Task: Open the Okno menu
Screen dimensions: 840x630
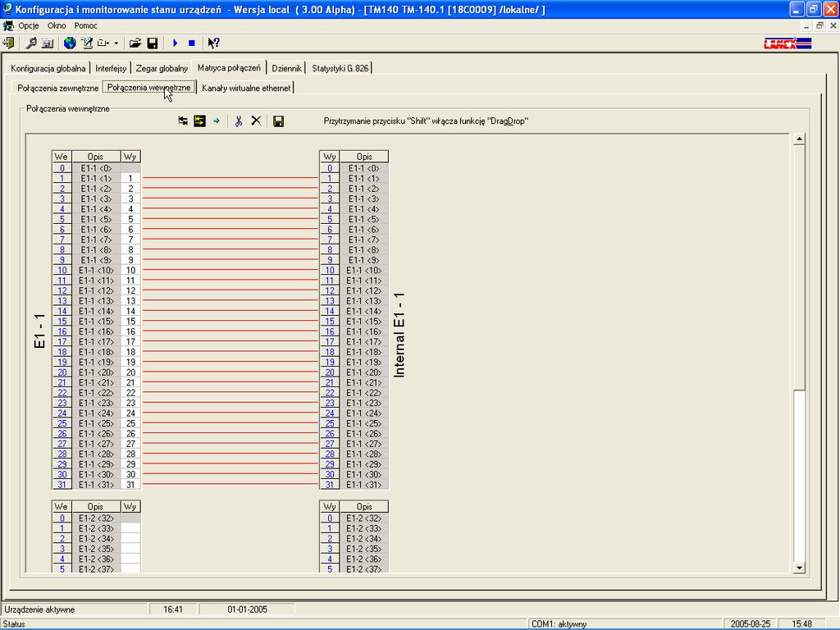Action: pyautogui.click(x=57, y=25)
